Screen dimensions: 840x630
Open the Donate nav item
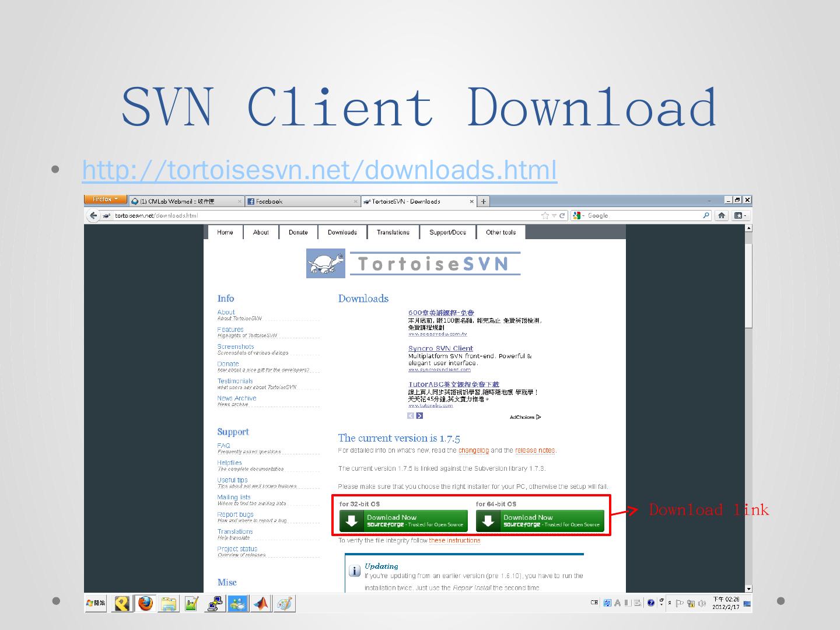298,232
